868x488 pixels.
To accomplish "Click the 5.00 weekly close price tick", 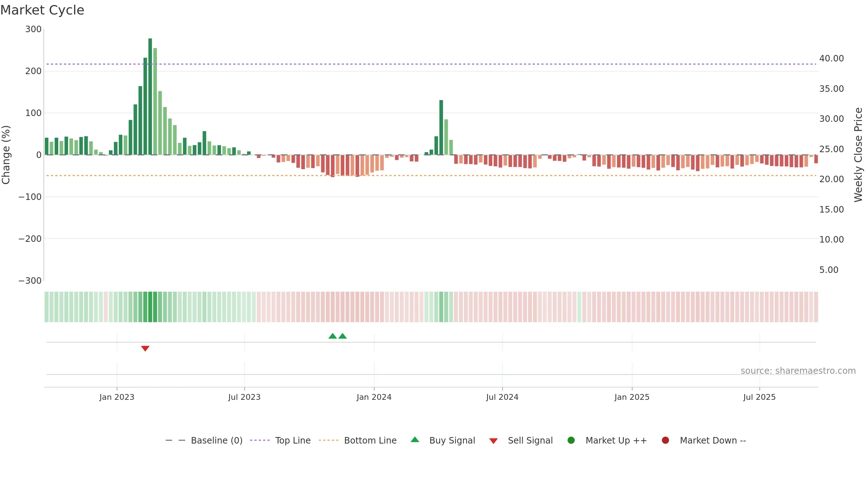I will pos(829,270).
